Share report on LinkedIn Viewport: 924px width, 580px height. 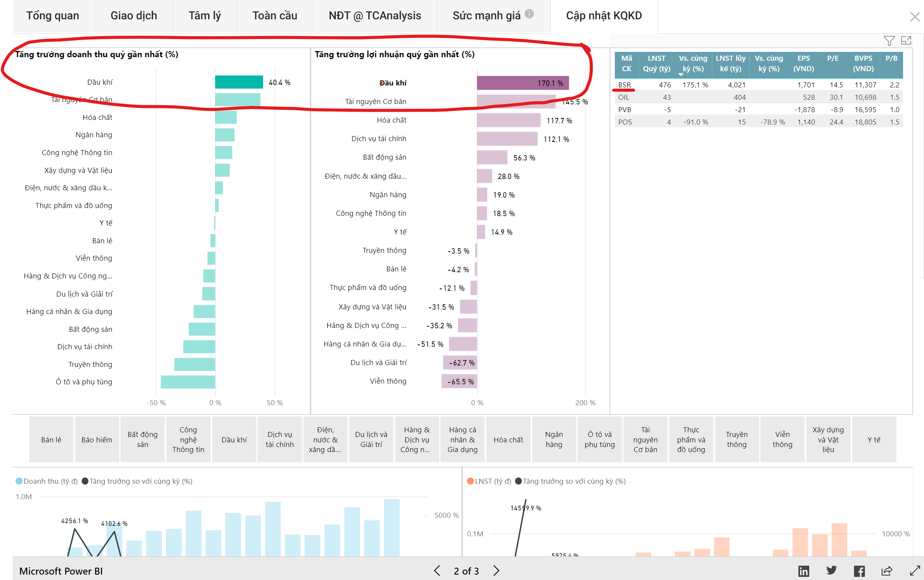coord(803,571)
